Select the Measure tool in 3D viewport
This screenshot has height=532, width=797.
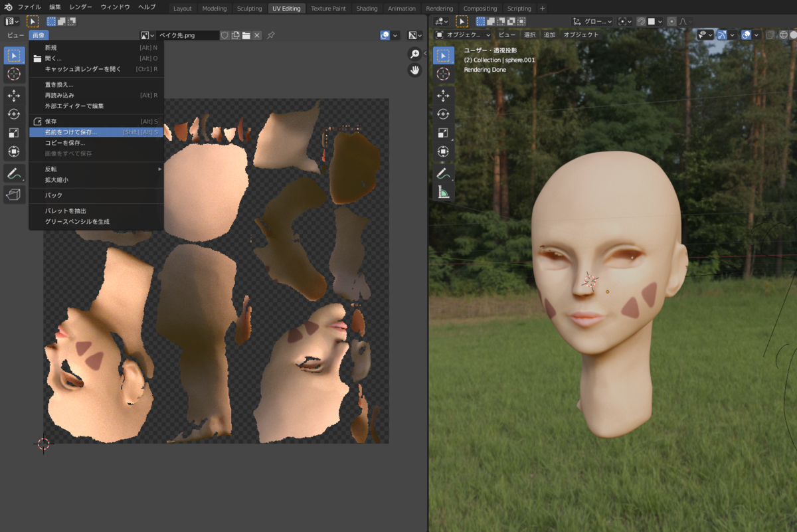[444, 193]
